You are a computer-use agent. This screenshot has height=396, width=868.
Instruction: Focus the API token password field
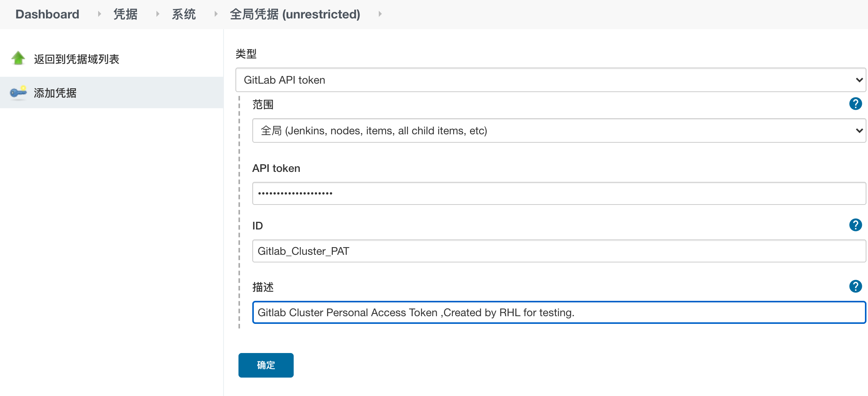559,193
